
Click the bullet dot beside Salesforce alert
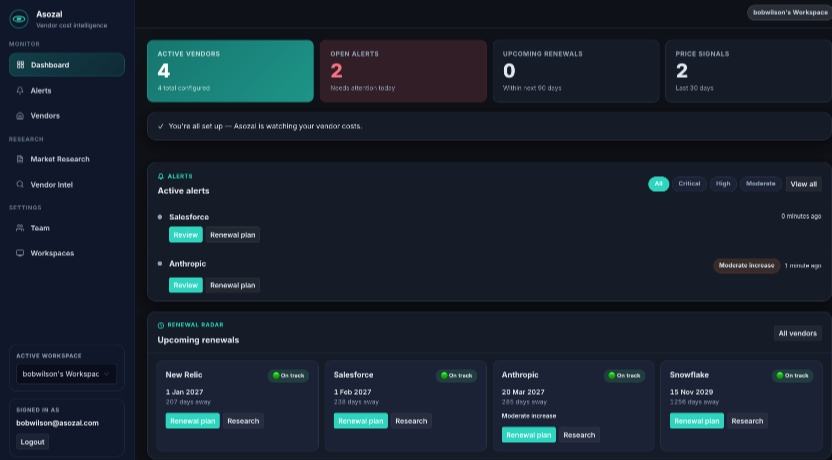click(160, 217)
